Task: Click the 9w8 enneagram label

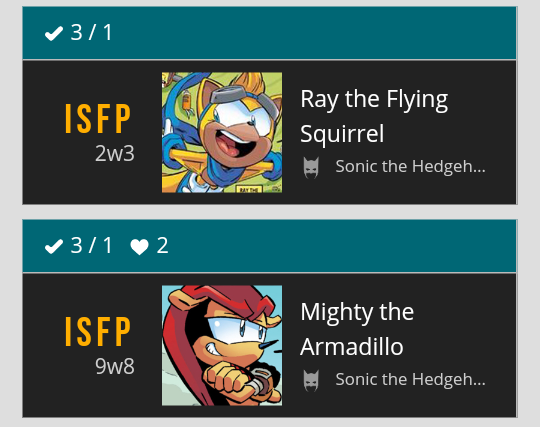Action: [x=115, y=366]
